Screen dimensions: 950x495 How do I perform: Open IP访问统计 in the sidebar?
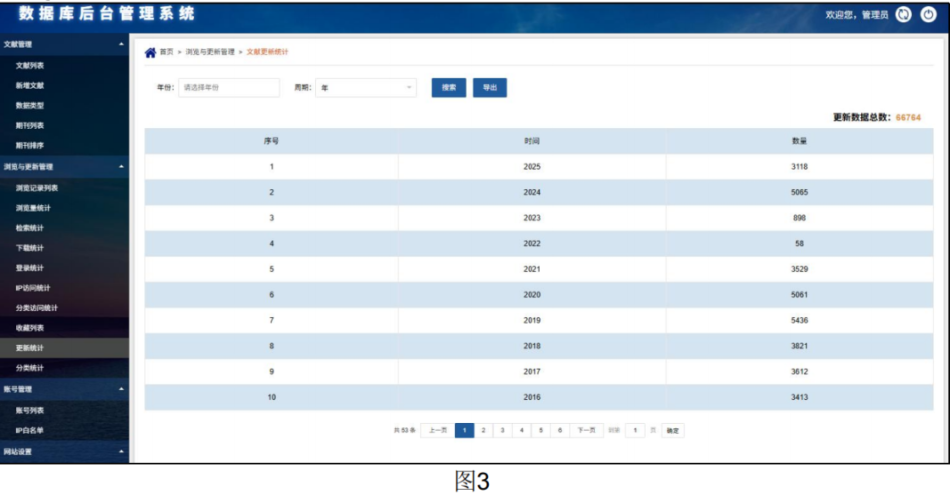(33, 288)
